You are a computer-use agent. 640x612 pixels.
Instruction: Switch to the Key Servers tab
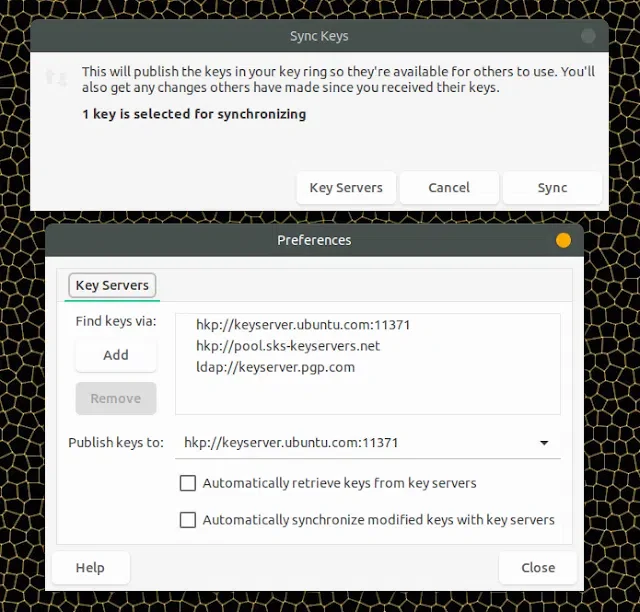coord(112,285)
